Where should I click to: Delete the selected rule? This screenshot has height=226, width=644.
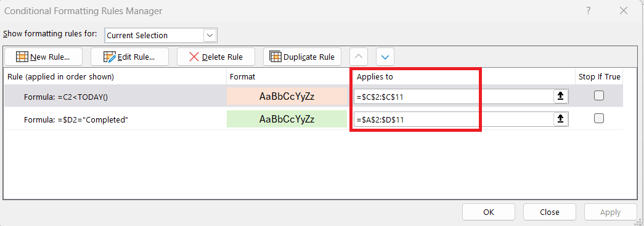coord(216,57)
